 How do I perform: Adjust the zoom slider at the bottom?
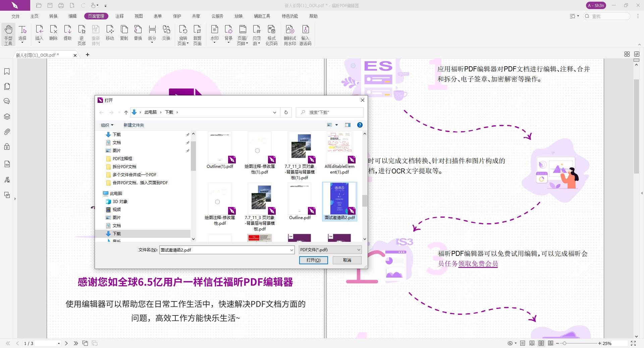tap(565, 343)
